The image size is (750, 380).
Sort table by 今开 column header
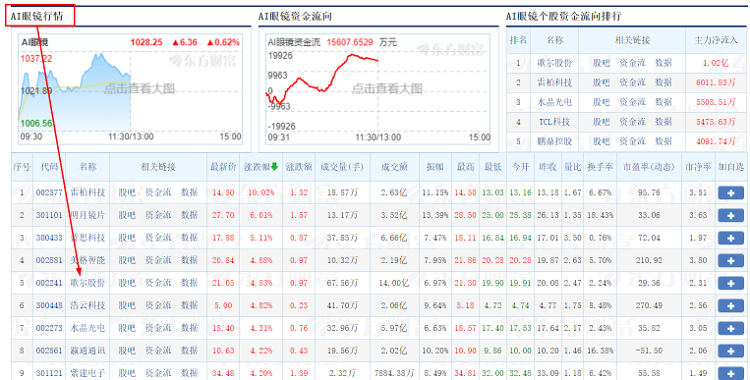pyautogui.click(x=520, y=167)
